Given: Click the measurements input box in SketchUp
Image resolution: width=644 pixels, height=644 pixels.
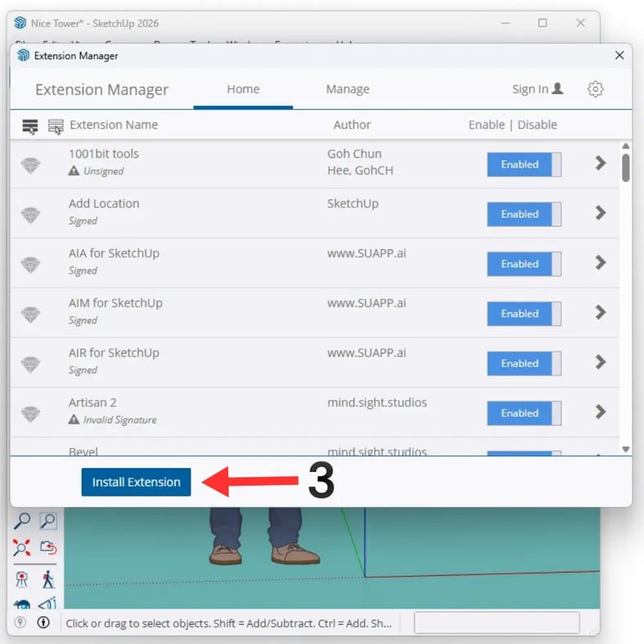Looking at the screenshot, I should pos(496,623).
